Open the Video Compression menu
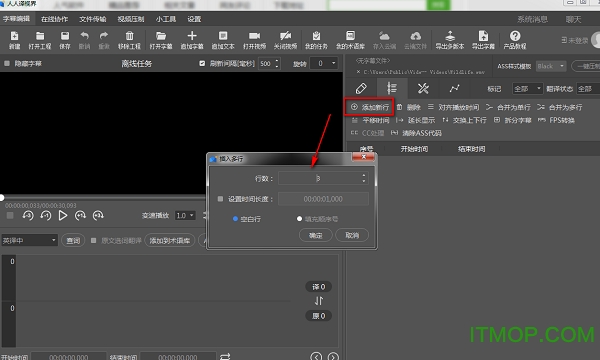 coord(131,19)
